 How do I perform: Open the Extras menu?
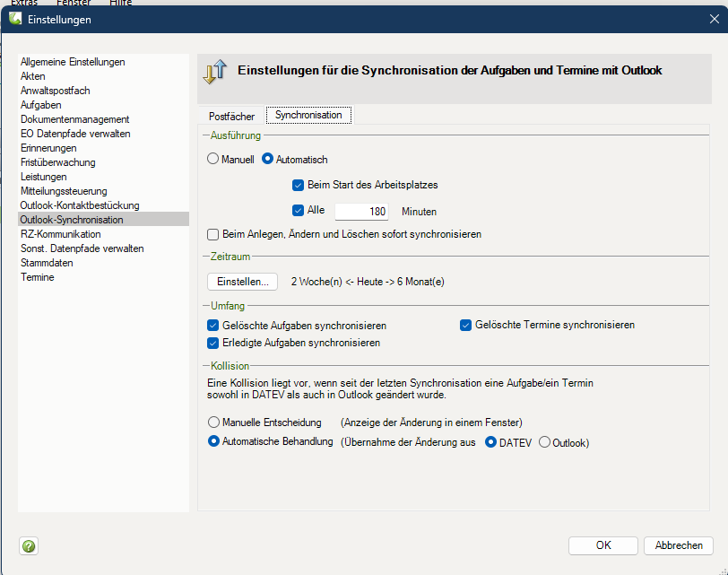point(24,3)
